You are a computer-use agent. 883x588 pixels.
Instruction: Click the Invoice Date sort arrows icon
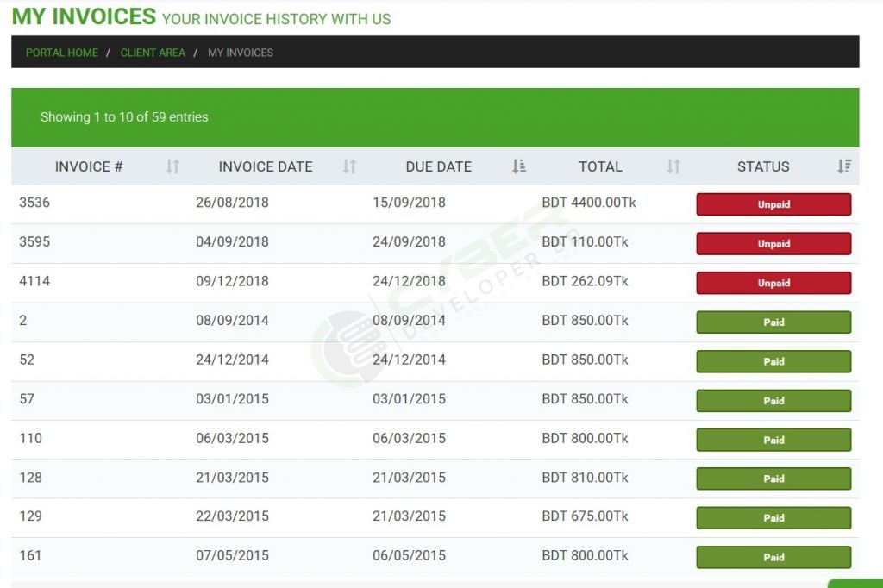coord(349,166)
